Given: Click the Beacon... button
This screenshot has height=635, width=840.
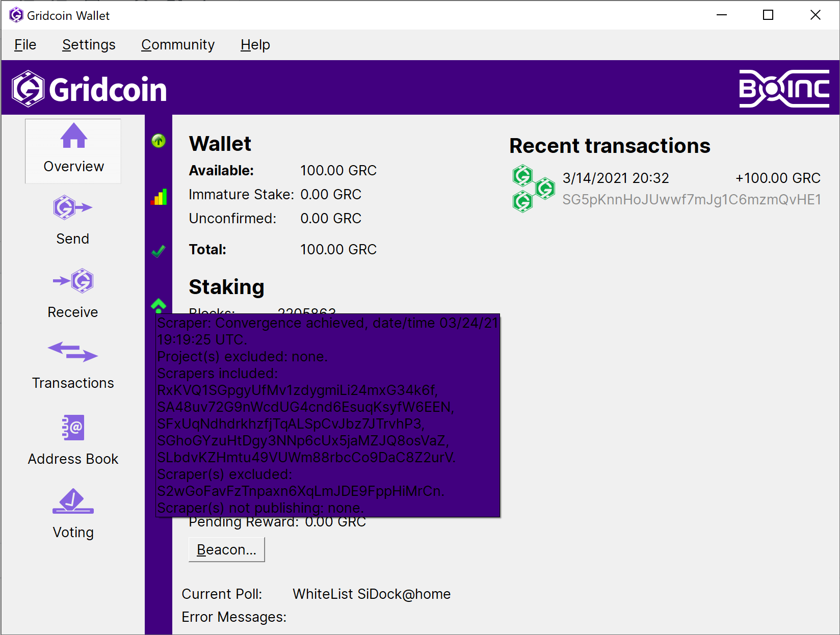Looking at the screenshot, I should pyautogui.click(x=226, y=549).
